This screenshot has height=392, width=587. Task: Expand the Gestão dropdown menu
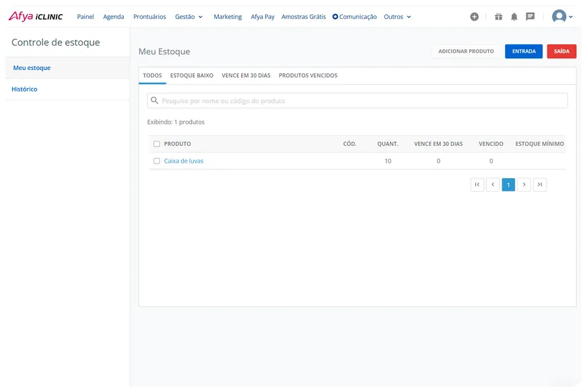coord(188,17)
